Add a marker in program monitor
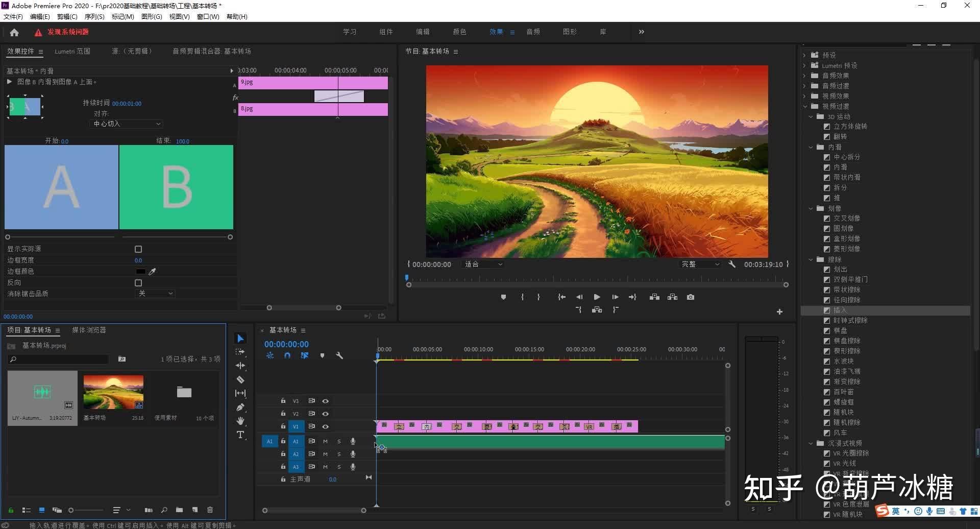This screenshot has width=980, height=529. [x=503, y=297]
